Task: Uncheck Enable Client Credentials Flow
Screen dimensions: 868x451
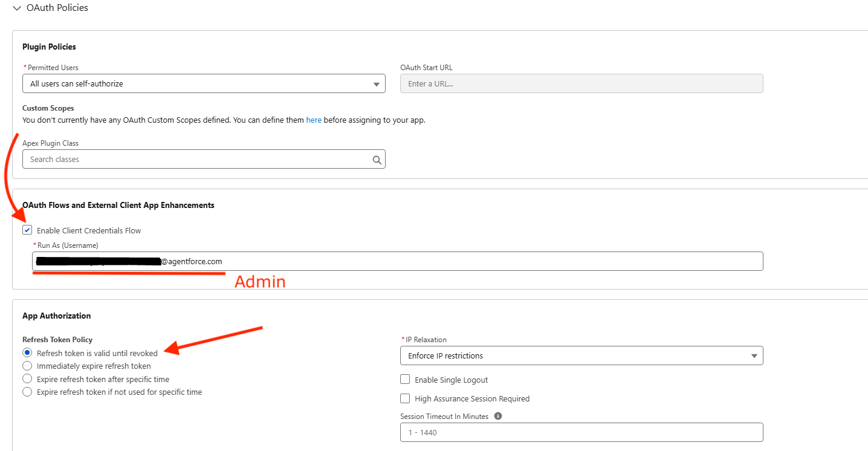Action: (27, 230)
